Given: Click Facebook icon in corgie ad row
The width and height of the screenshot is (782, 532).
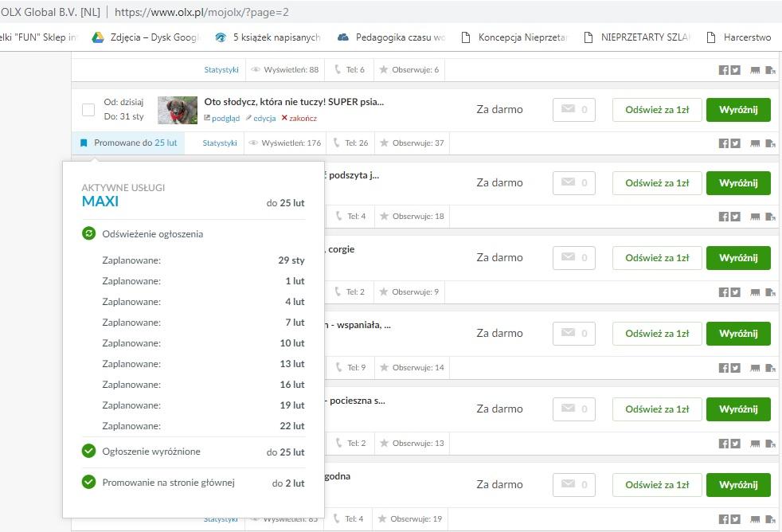Looking at the screenshot, I should [x=724, y=292].
